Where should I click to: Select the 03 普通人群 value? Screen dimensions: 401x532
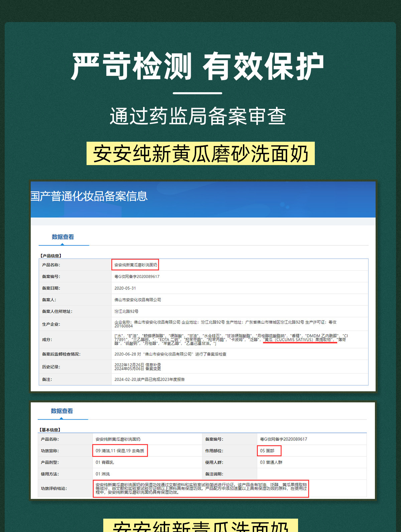click(271, 462)
